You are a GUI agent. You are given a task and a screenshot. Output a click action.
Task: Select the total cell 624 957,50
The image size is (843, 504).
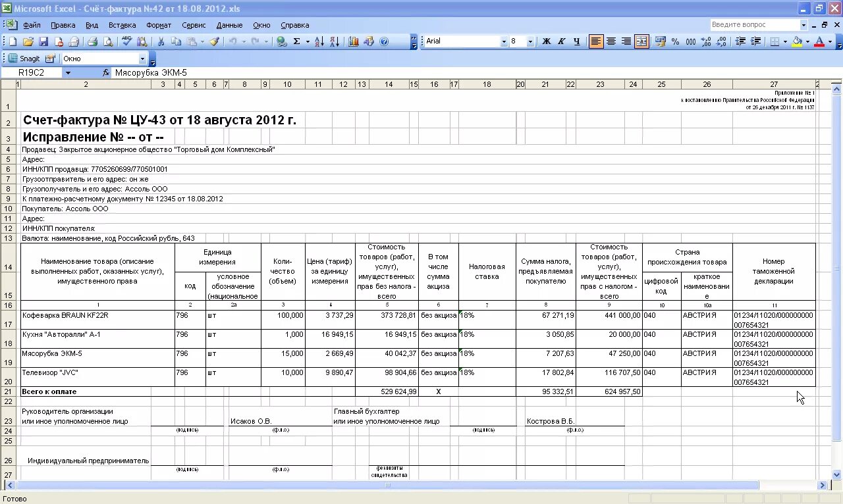[609, 391]
